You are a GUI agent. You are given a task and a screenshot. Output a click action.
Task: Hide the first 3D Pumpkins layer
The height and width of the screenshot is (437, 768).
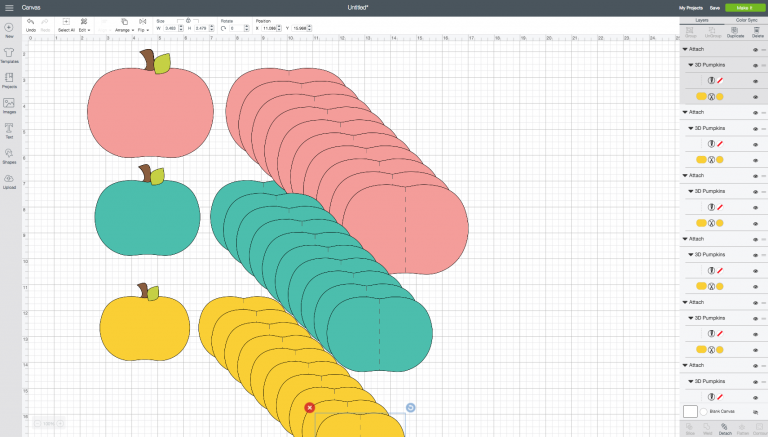755,65
